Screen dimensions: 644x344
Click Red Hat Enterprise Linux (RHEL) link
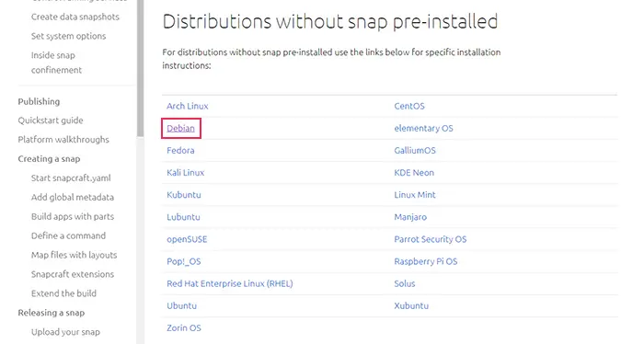[x=230, y=283]
